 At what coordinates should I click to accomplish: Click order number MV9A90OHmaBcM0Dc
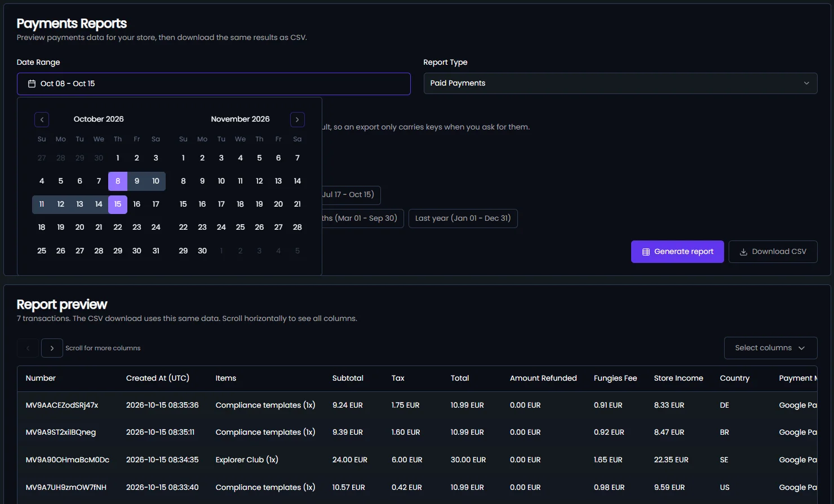[x=68, y=460]
